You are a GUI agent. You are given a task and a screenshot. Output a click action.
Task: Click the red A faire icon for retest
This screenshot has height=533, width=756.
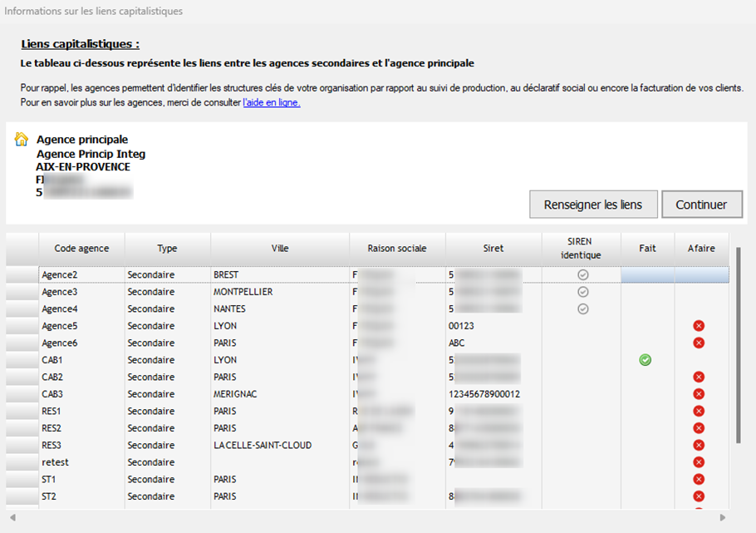coord(699,462)
